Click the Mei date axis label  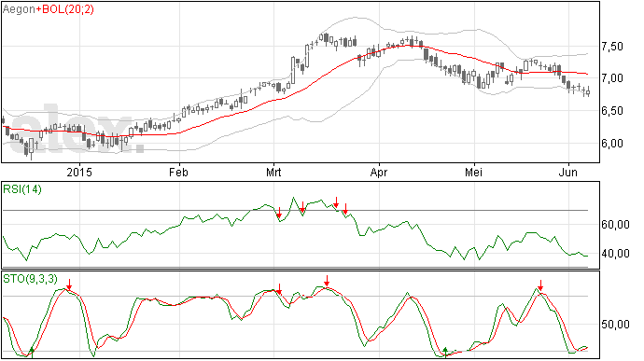click(x=473, y=172)
